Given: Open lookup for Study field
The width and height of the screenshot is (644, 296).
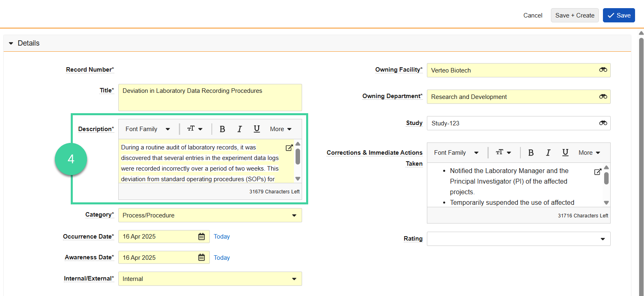Looking at the screenshot, I should [603, 123].
